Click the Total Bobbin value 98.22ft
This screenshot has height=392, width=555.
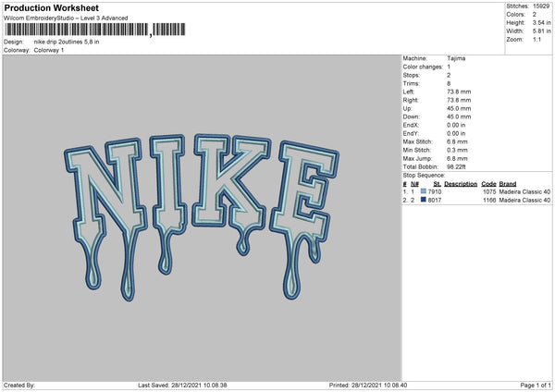tap(456, 167)
